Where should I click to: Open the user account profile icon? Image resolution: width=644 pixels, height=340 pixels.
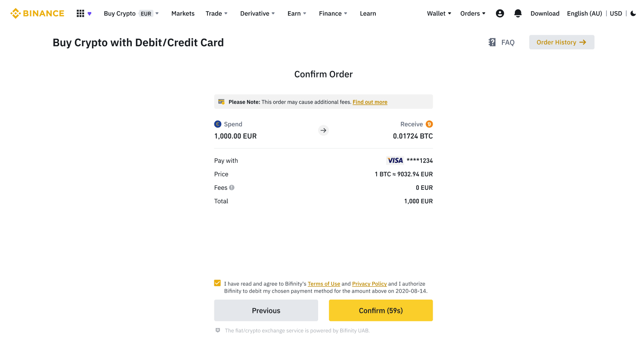tap(500, 13)
